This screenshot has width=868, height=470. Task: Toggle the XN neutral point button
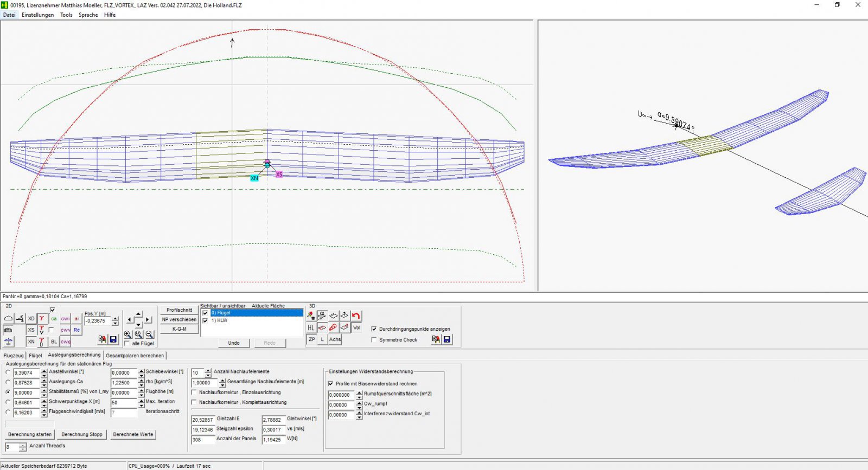(31, 342)
